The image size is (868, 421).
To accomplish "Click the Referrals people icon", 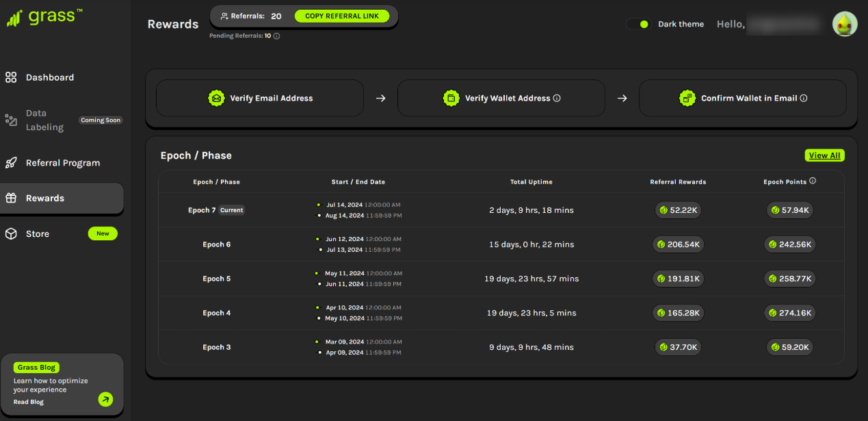I will (x=224, y=16).
